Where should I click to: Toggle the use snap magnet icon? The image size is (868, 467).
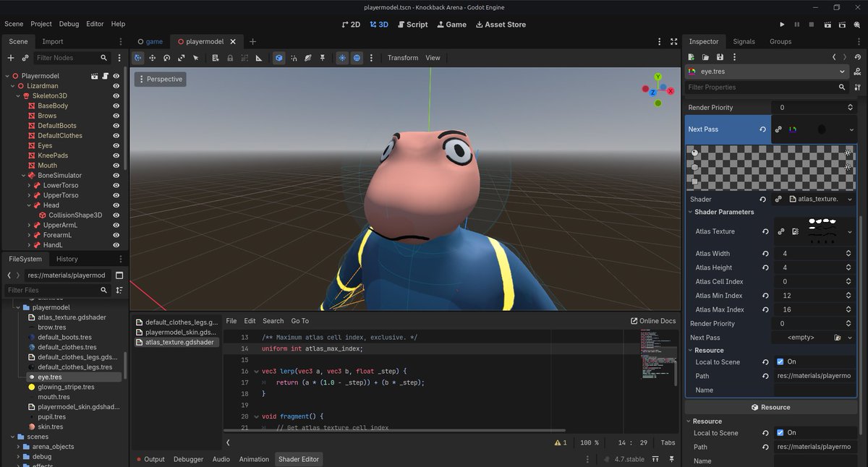click(294, 58)
